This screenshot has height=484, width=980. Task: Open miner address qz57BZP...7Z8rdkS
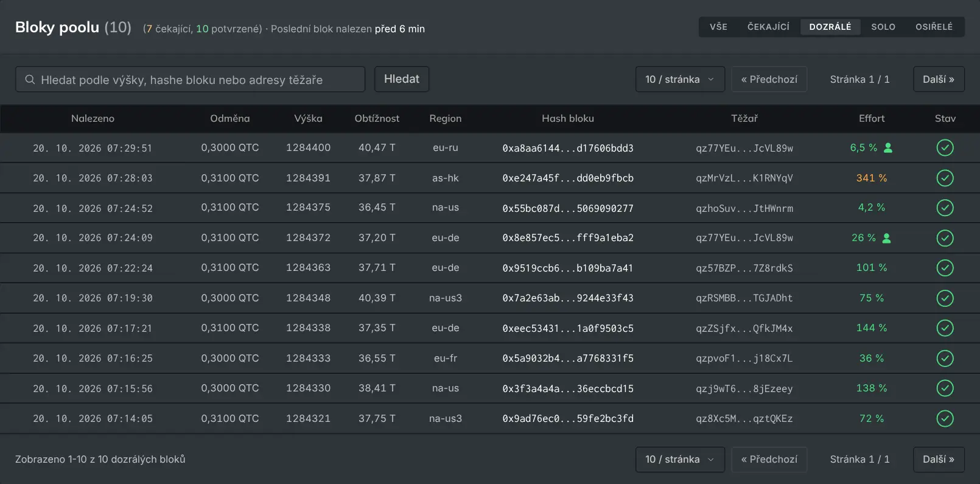click(744, 268)
